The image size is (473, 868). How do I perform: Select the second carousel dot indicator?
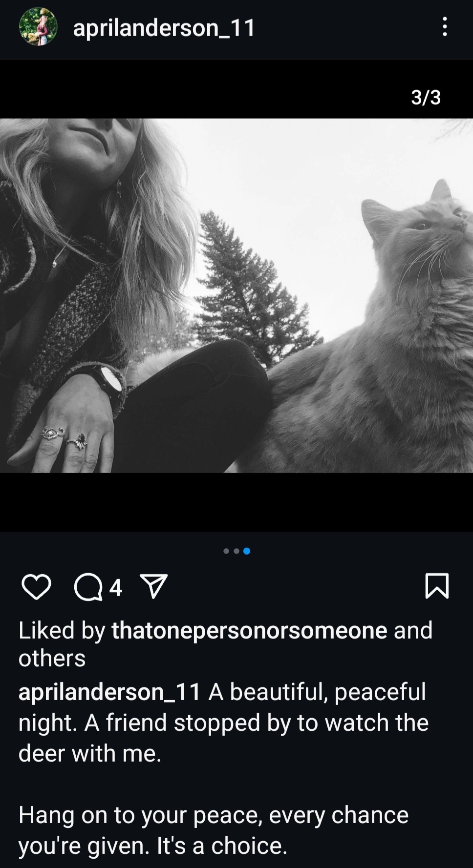pyautogui.click(x=236, y=551)
